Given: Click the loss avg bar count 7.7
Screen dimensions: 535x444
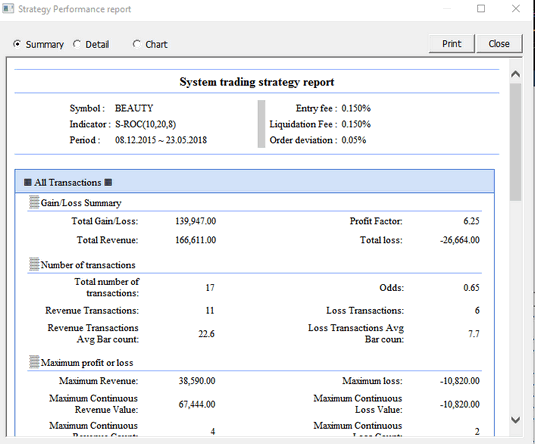Looking at the screenshot, I should click(x=474, y=334).
